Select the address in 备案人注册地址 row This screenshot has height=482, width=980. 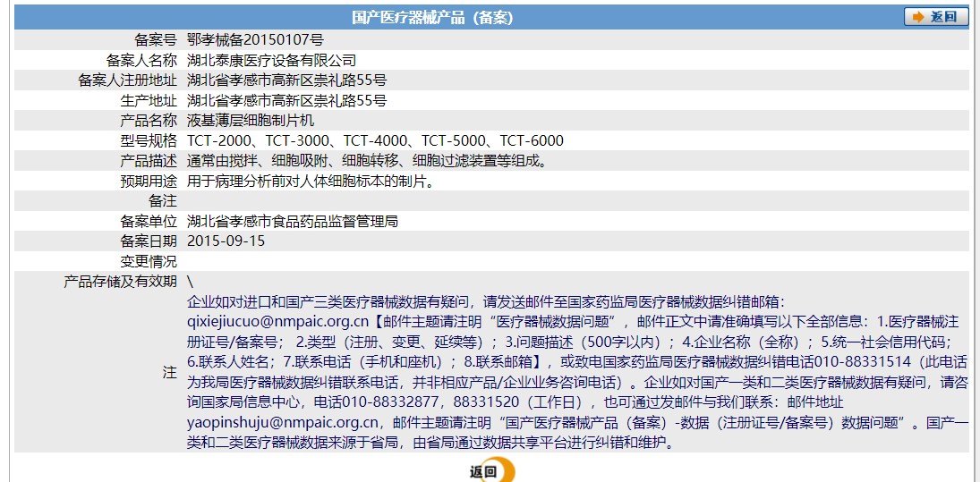287,80
